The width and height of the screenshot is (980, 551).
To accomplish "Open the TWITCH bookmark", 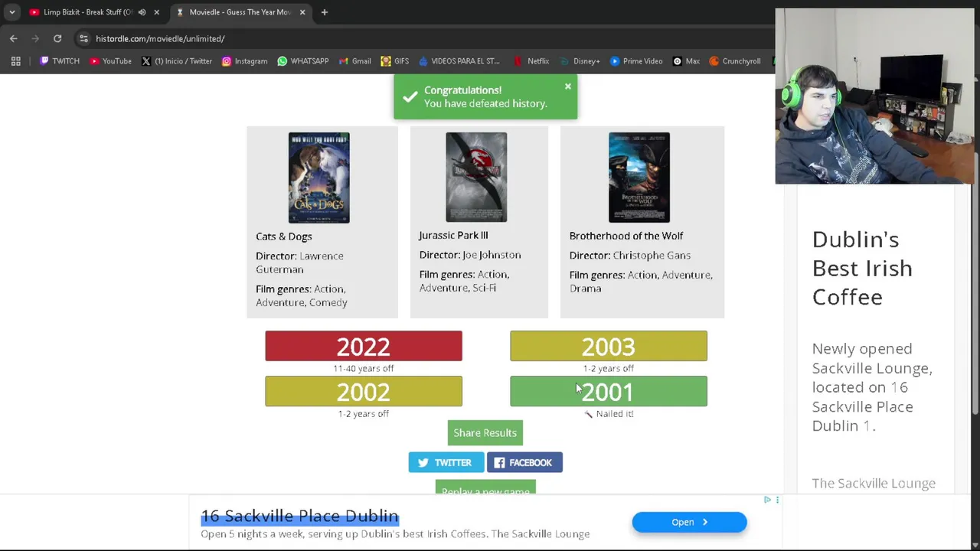I will (x=59, y=61).
